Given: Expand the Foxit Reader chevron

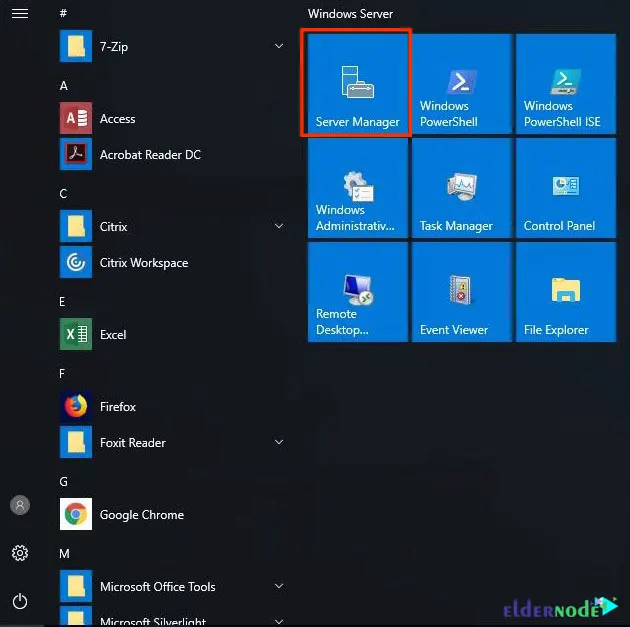Looking at the screenshot, I should pyautogui.click(x=279, y=442).
